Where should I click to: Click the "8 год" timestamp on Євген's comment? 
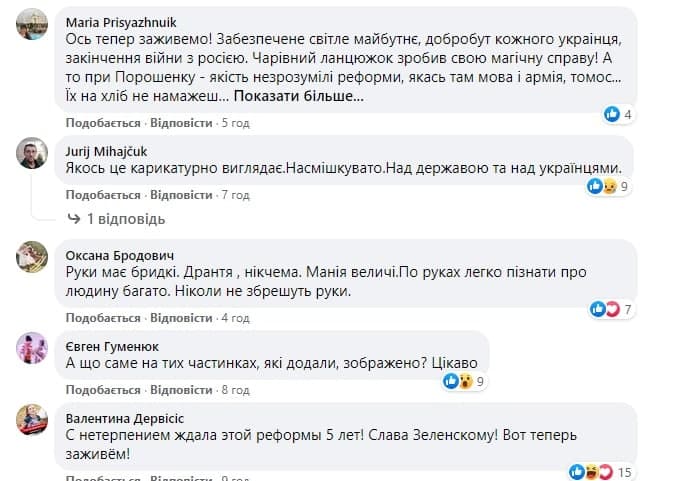point(235,389)
